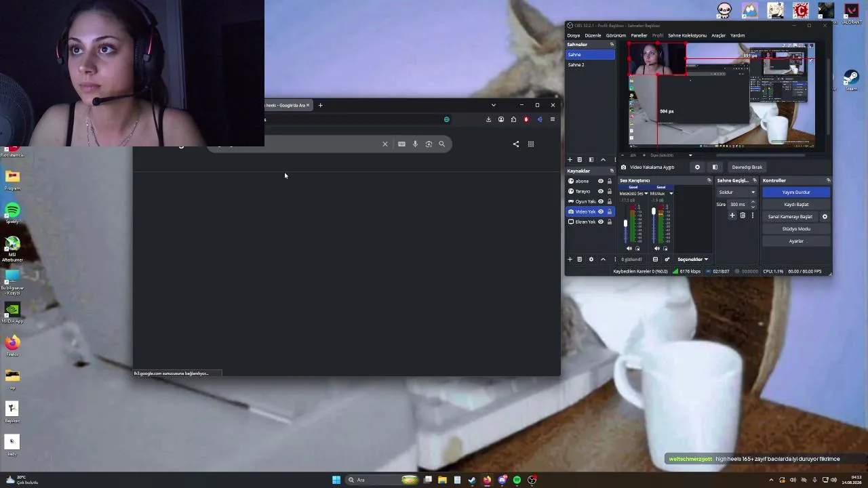This screenshot has height=488, width=868.
Task: Remove scene transition with trash icon
Action: (743, 216)
